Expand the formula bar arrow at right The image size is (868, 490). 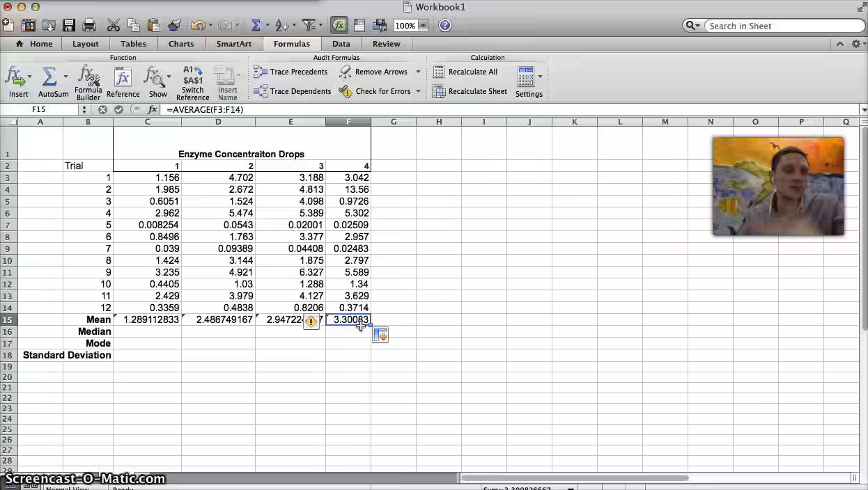point(864,110)
